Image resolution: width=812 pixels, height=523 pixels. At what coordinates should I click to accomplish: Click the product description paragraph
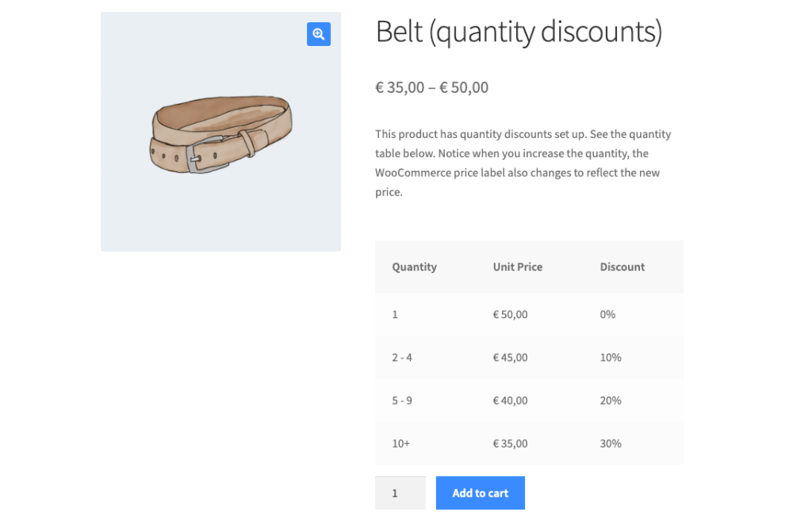tap(523, 163)
